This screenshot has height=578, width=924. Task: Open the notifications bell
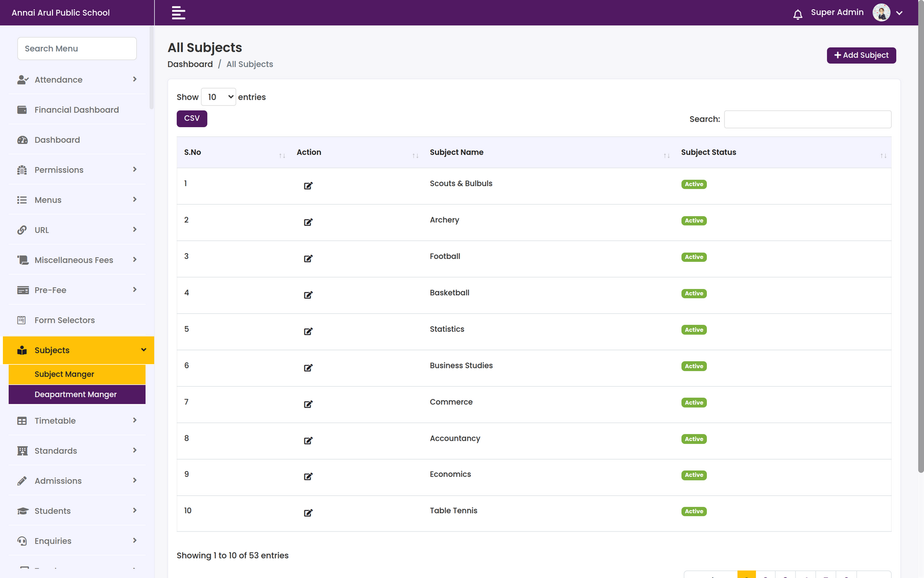[x=798, y=14]
